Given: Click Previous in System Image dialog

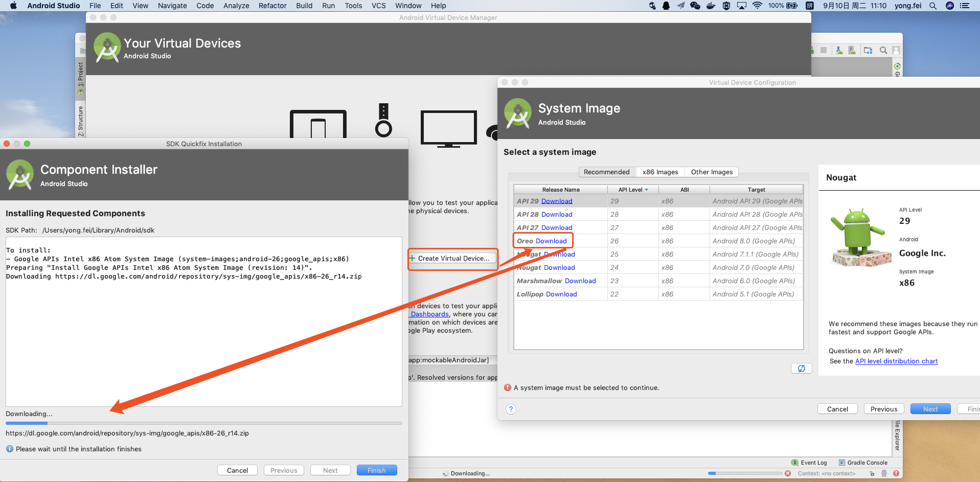Looking at the screenshot, I should tap(884, 409).
